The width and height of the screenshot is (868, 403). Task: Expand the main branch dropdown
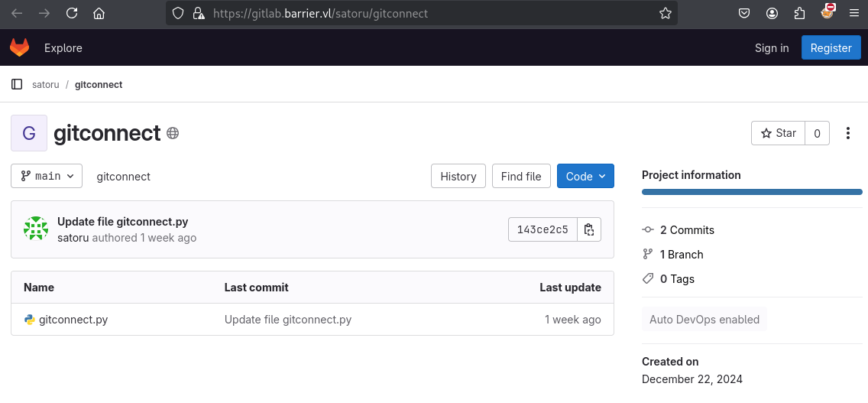pos(47,176)
